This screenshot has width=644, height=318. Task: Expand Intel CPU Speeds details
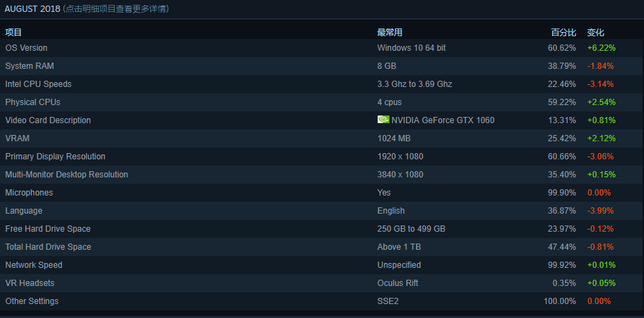pos(38,84)
